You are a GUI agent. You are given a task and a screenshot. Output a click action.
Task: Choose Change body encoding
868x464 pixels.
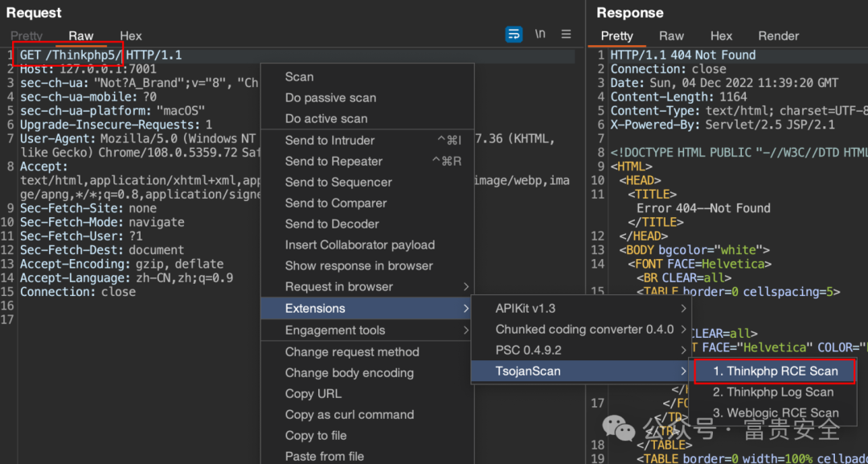click(367, 373)
